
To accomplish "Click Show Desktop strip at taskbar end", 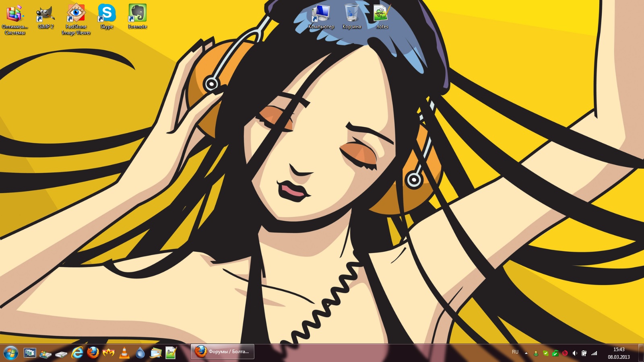I will click(x=641, y=353).
